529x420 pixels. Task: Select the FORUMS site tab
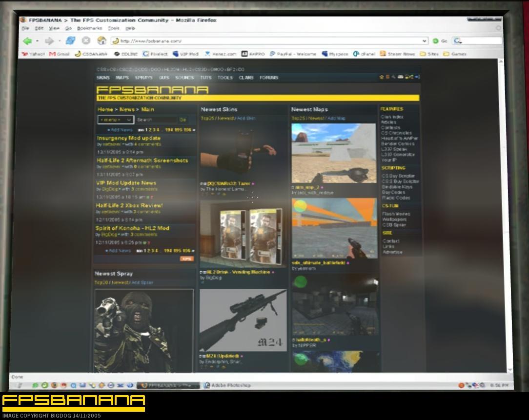[x=269, y=78]
